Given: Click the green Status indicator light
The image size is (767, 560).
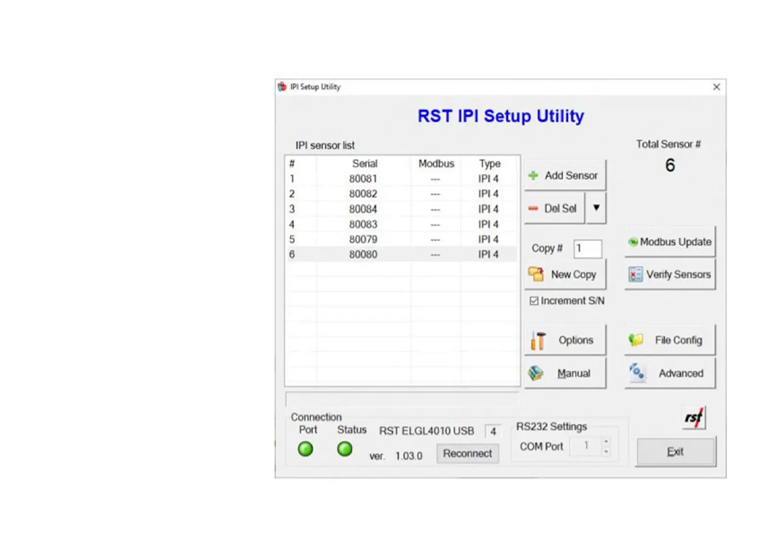Looking at the screenshot, I should [x=345, y=448].
